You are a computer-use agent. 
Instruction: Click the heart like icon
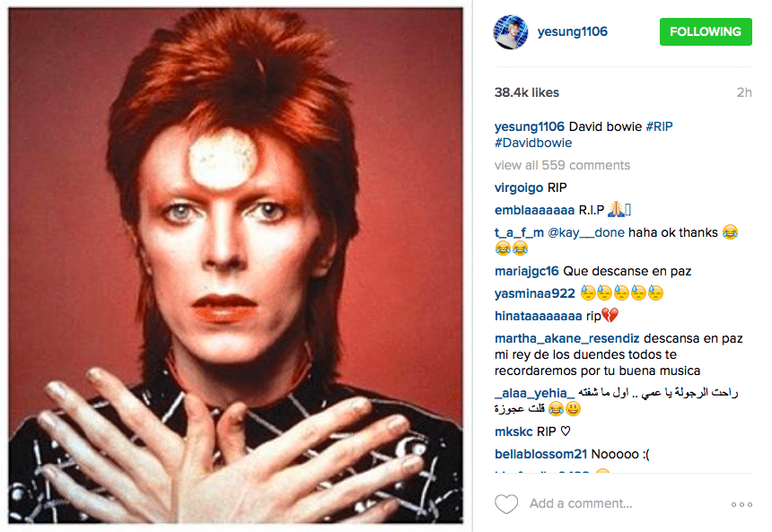click(x=506, y=504)
